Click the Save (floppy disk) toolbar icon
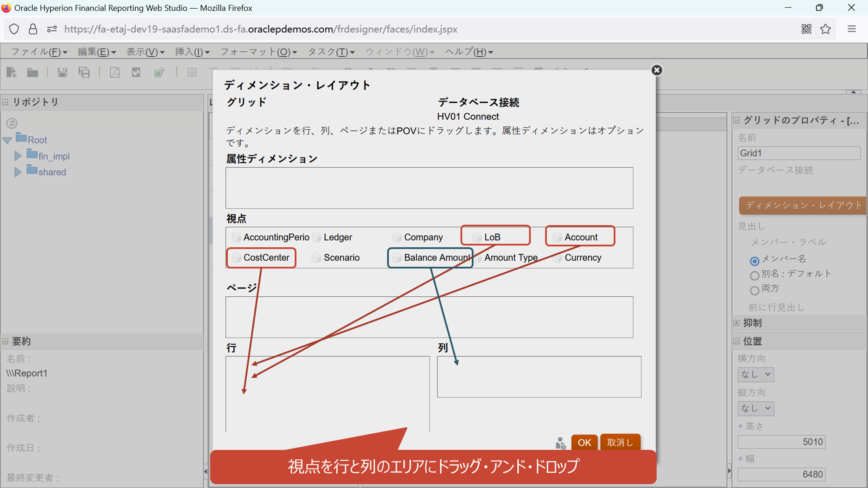Viewport: 868px width, 488px height. point(62,72)
